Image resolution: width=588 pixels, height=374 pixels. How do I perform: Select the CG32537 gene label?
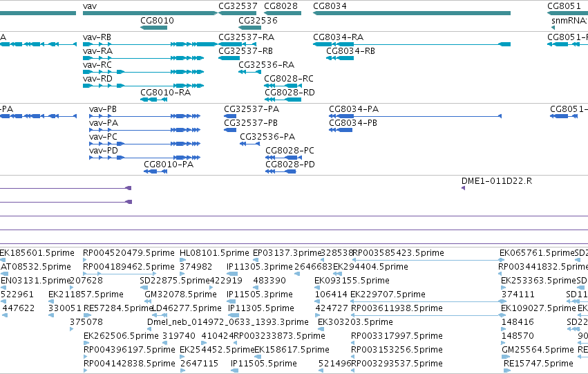(x=238, y=6)
